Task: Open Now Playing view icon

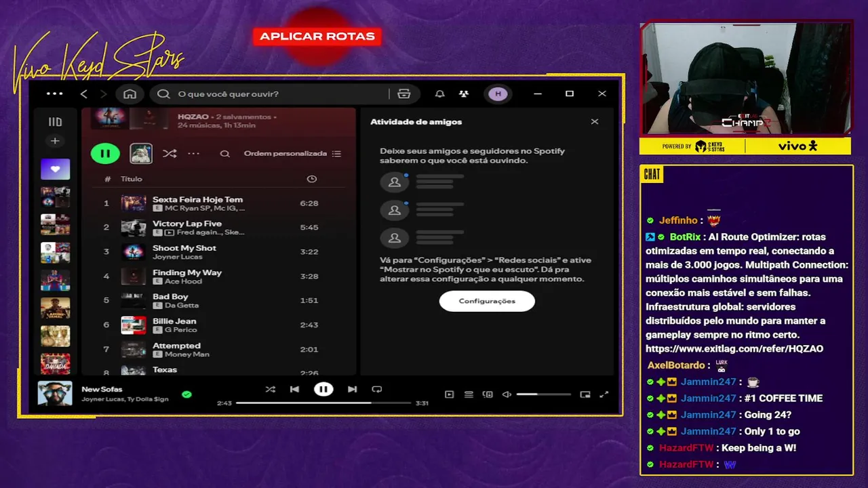Action: [x=449, y=394]
